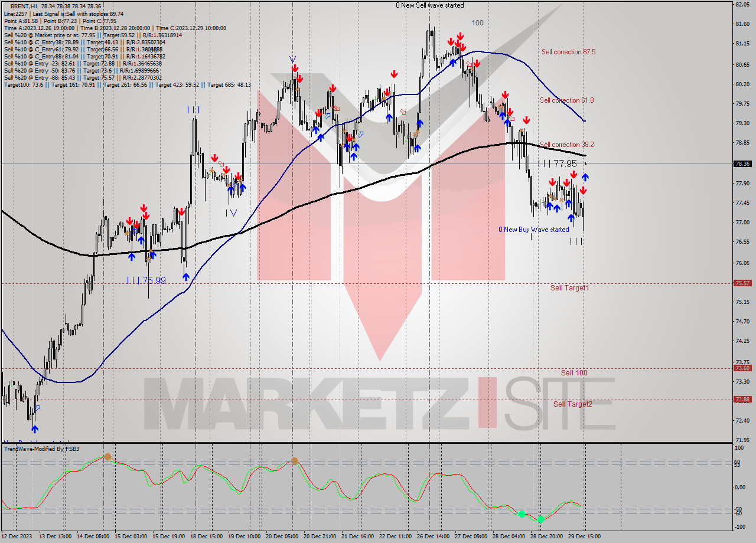The image size is (756, 543).
Task: Select the 'Sell correction 87.5' label
Action: pos(568,52)
